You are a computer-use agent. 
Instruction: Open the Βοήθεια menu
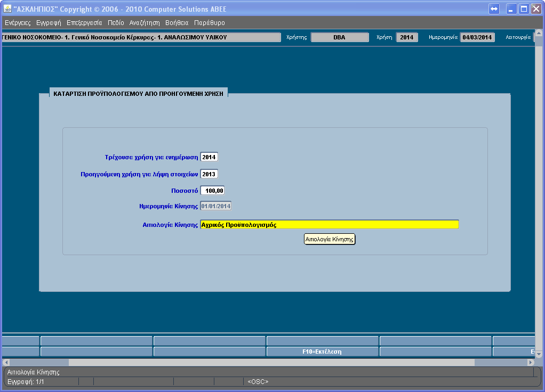pos(177,23)
